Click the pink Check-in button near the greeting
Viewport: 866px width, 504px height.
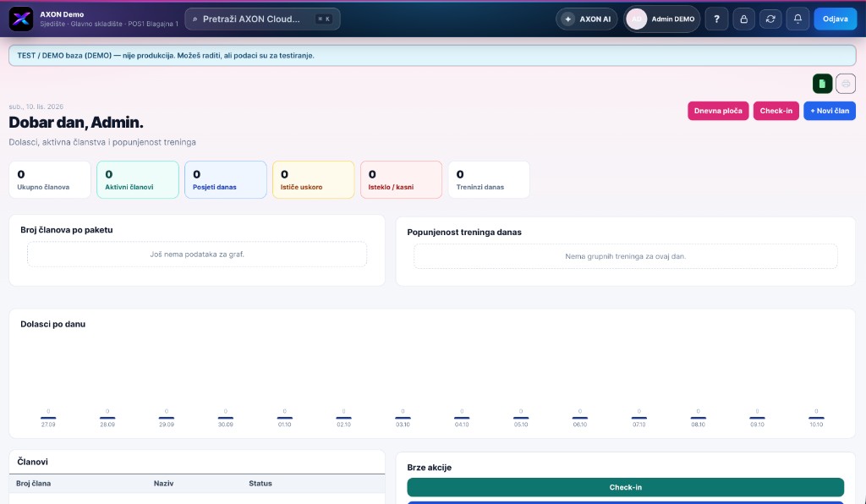click(x=776, y=111)
